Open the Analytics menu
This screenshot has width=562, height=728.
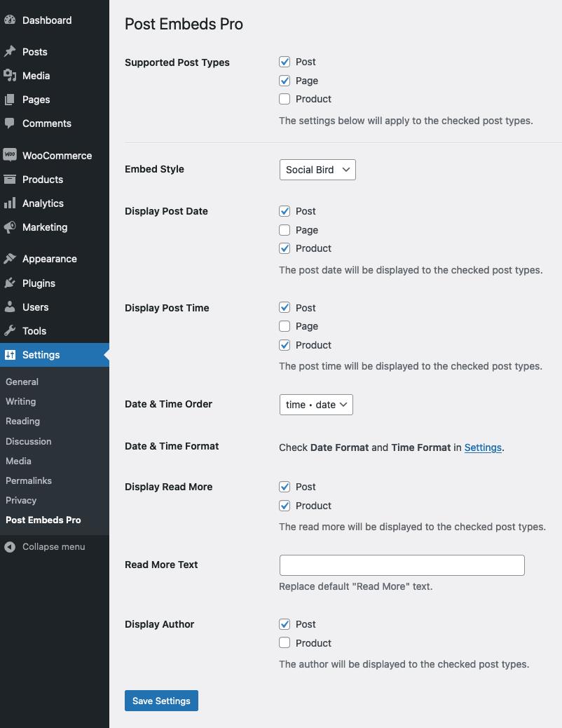55,203
